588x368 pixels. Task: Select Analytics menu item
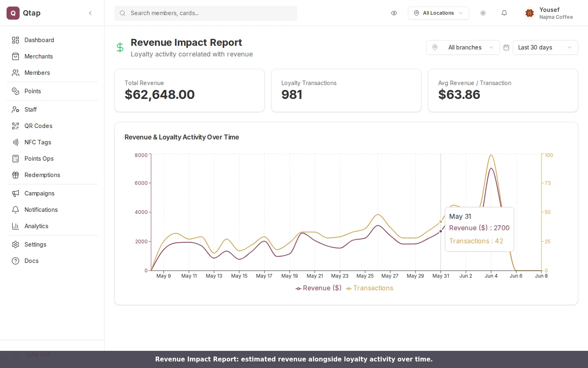click(x=52, y=226)
